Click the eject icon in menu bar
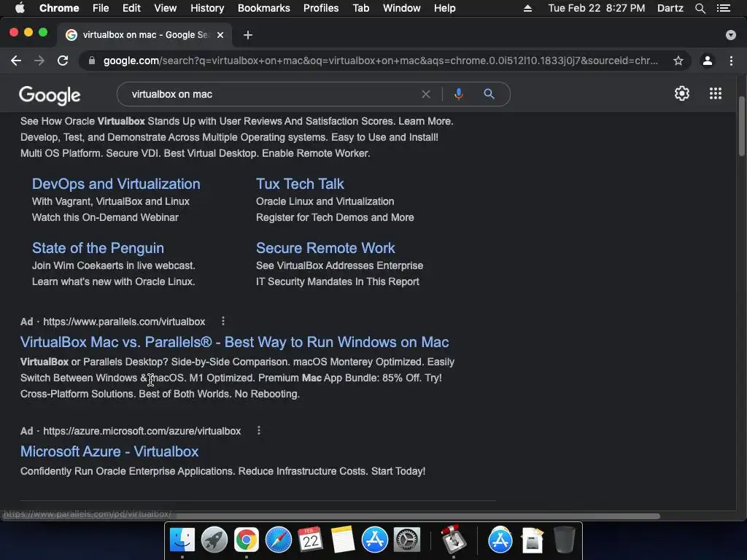 point(527,8)
